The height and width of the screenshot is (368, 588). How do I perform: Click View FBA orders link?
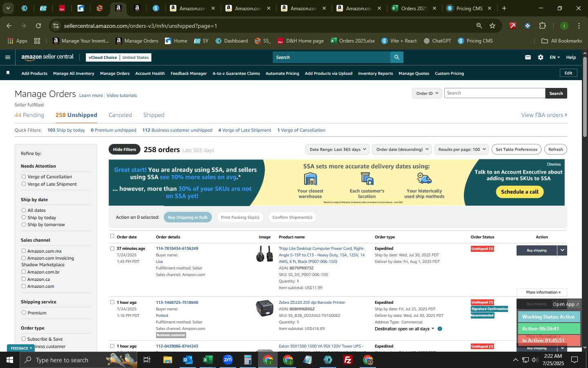tap(544, 115)
